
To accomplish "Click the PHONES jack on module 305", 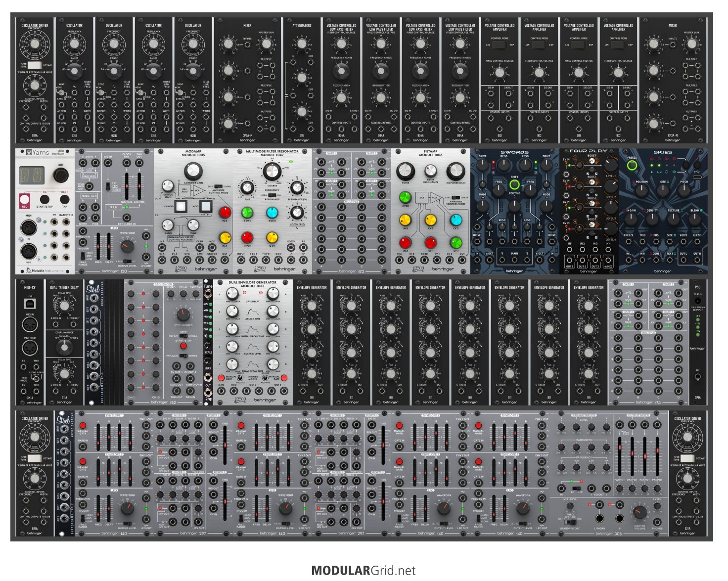I will click(x=657, y=522).
